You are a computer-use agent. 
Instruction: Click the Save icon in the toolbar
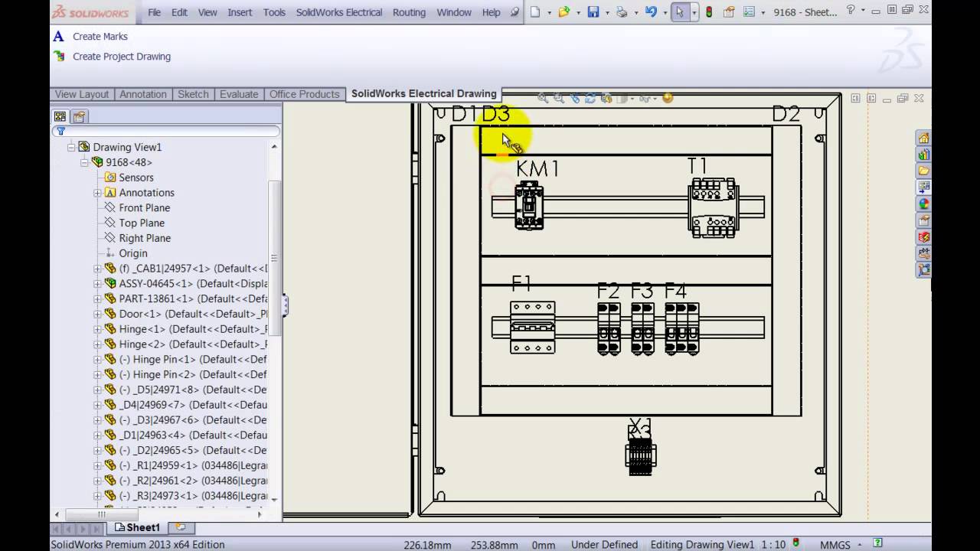click(593, 12)
